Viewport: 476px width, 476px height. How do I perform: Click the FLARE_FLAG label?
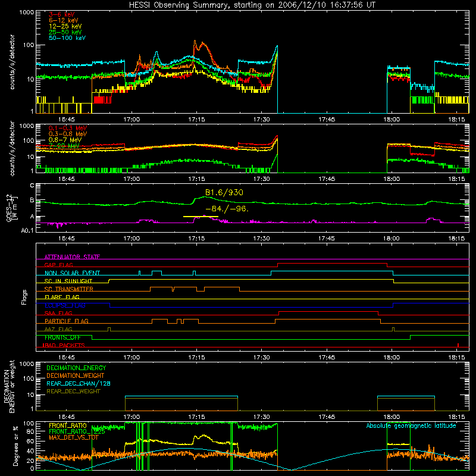pos(62,297)
